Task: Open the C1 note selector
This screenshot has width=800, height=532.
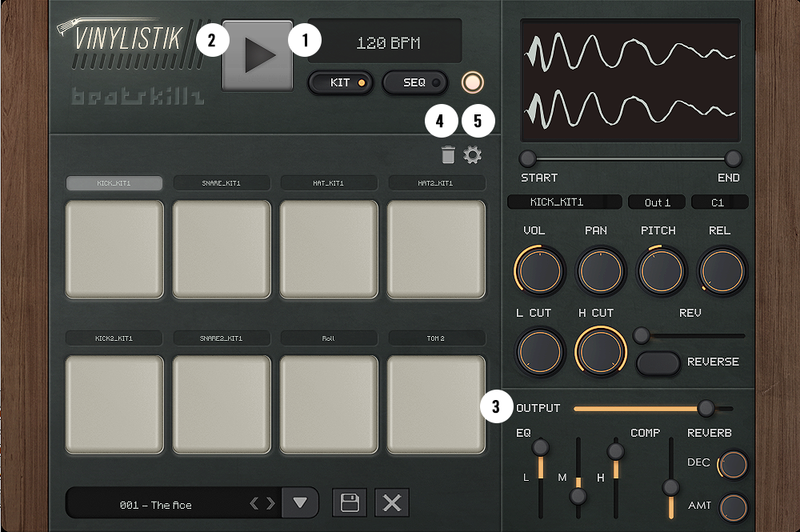Action: point(719,202)
